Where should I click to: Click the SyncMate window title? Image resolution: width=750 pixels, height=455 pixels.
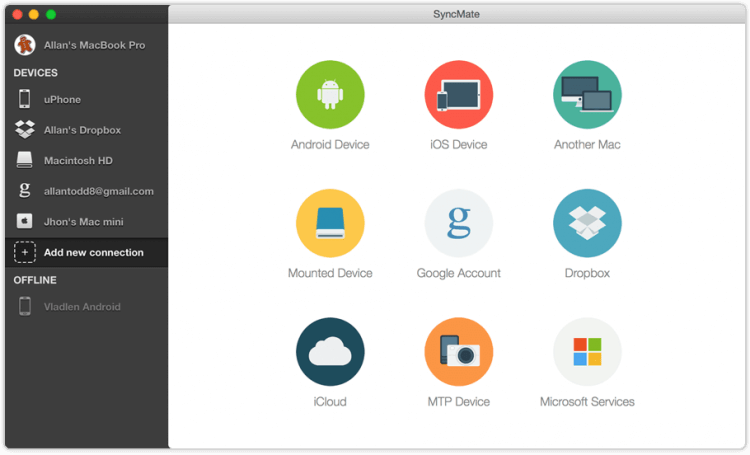(456, 14)
